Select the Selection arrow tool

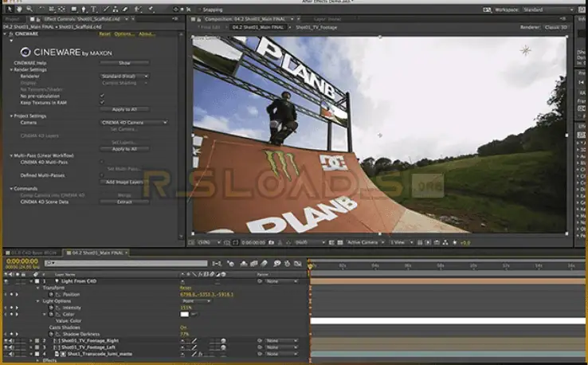point(9,10)
